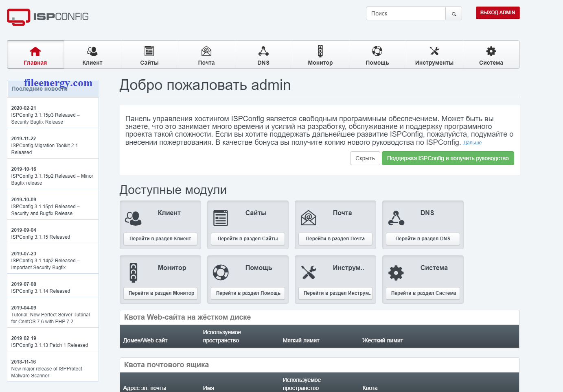Open news New Perfect Server Tutorial CentOS
563x392 pixels.
pyautogui.click(x=50, y=318)
